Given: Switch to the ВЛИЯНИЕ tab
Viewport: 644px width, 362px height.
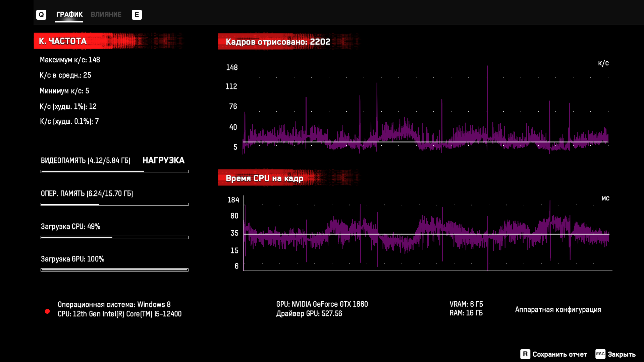Looking at the screenshot, I should 106,14.
